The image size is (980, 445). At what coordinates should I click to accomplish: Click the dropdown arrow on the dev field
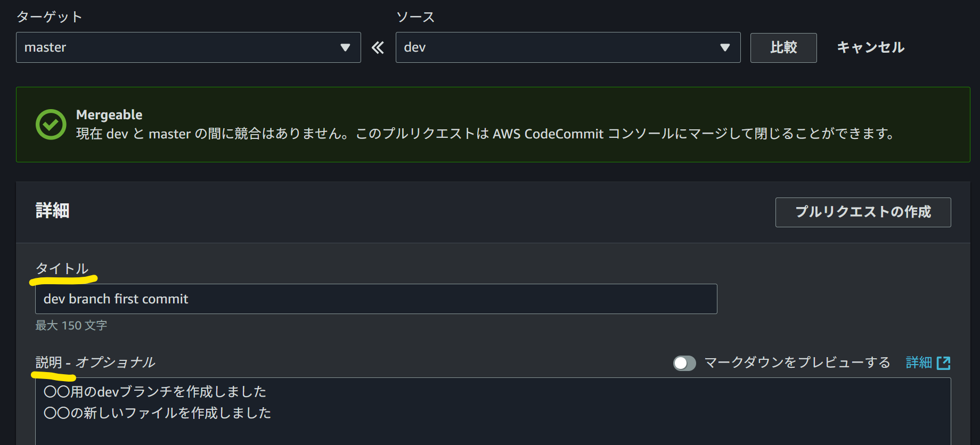click(725, 47)
